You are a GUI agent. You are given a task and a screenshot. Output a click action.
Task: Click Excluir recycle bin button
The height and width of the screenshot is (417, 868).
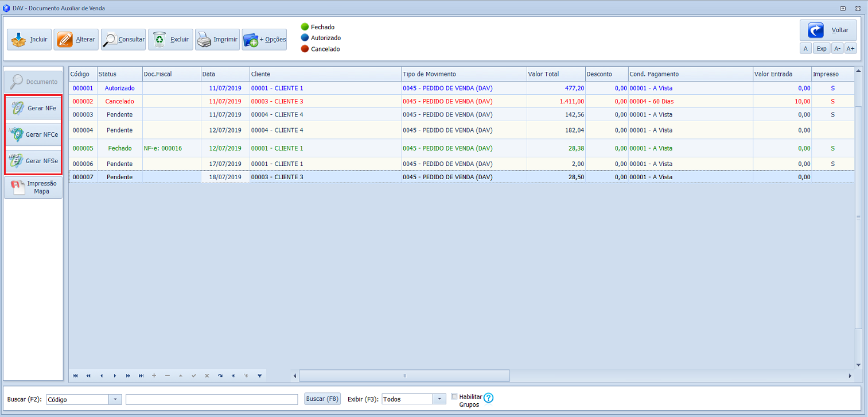(x=170, y=40)
